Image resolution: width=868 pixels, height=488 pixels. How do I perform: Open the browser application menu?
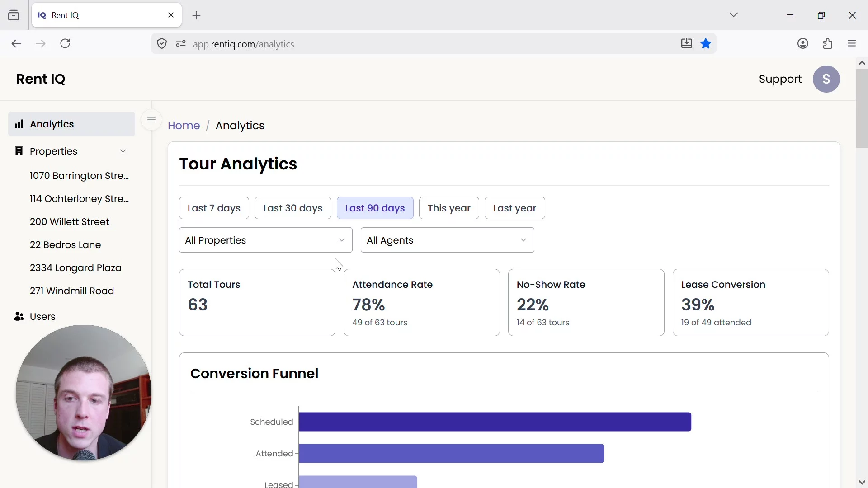click(852, 43)
